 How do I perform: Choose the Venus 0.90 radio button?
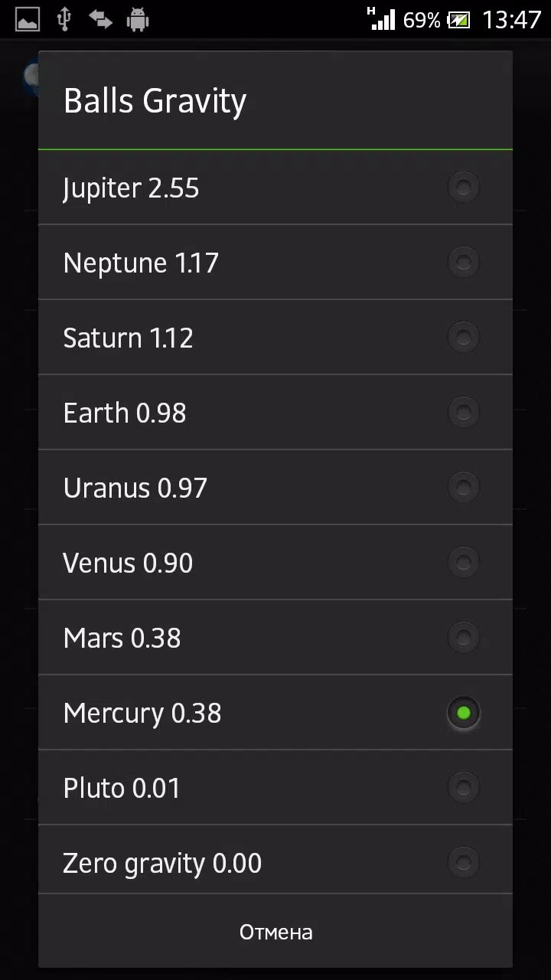(463, 562)
